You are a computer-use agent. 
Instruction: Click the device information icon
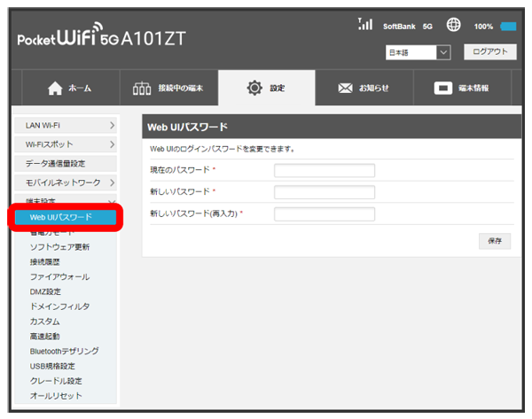point(443,89)
